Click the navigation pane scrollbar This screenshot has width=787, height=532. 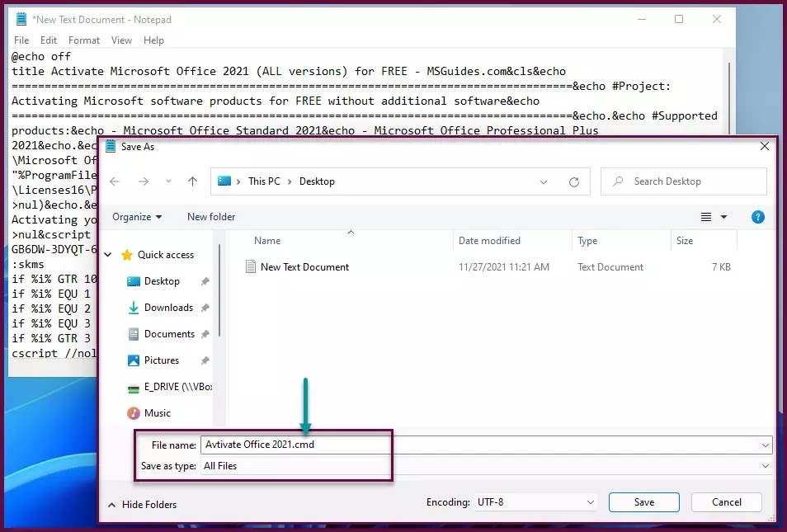click(219, 291)
